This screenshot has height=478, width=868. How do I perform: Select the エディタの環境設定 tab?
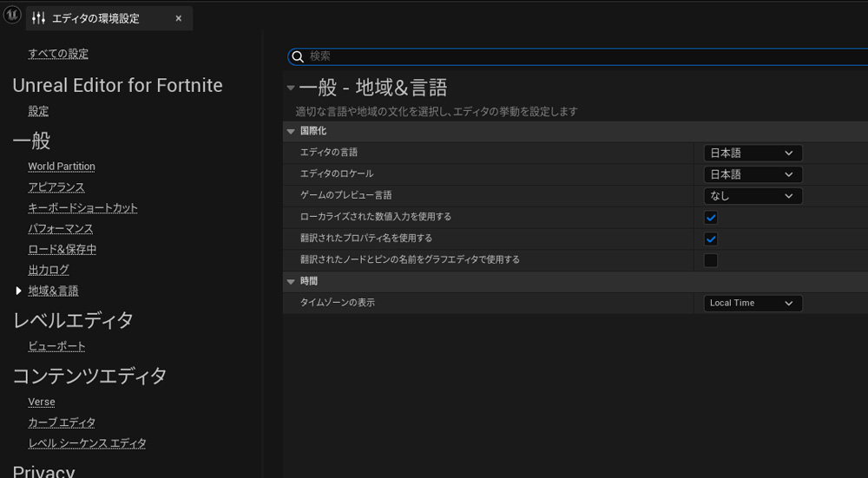[x=109, y=18]
